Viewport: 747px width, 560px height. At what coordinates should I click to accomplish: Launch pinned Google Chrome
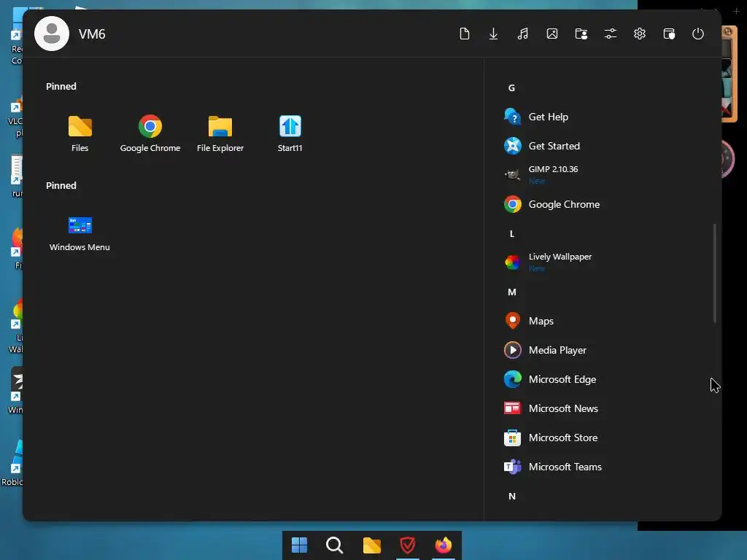[150, 134]
